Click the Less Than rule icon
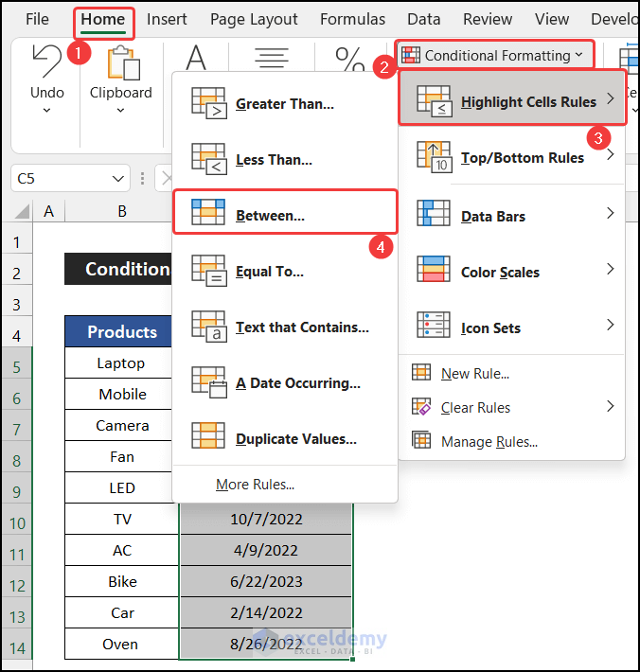640x672 pixels. coord(209,159)
